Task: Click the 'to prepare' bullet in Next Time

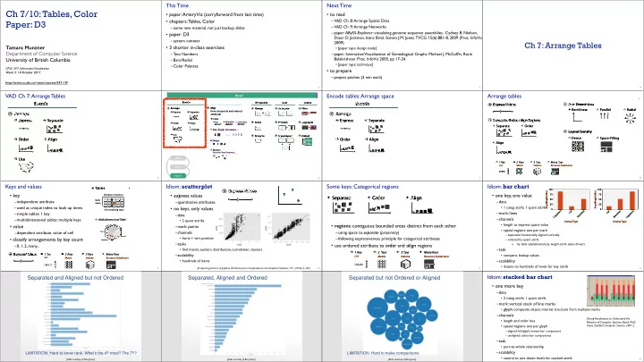Action: tap(341, 71)
